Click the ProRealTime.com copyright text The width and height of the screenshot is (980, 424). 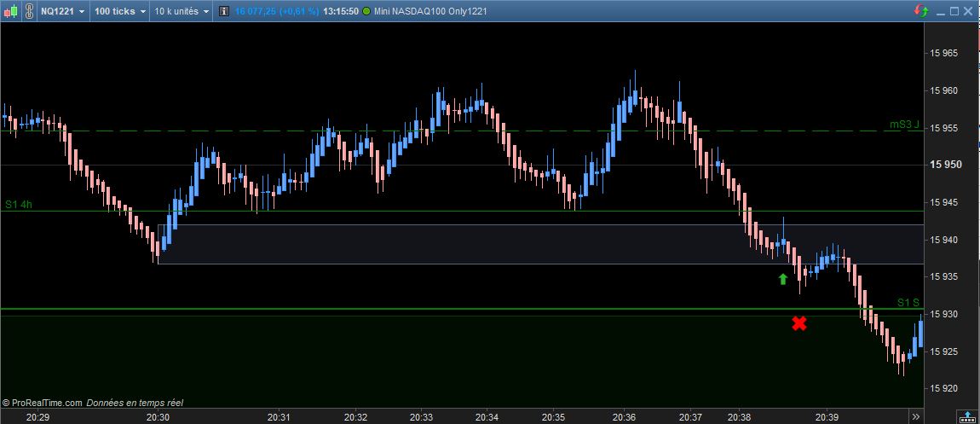coord(42,404)
